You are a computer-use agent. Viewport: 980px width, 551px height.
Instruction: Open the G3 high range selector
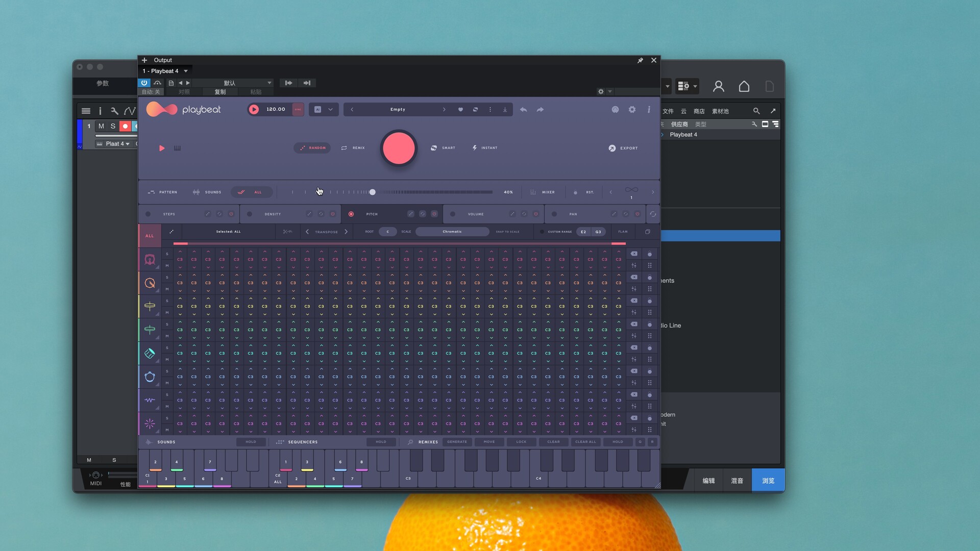(x=598, y=232)
